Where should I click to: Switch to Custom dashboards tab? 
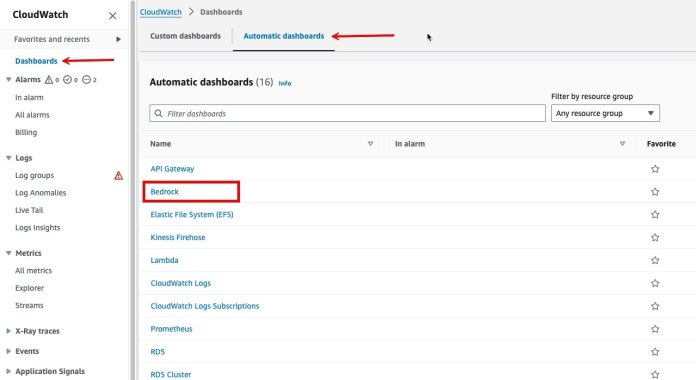[x=185, y=36]
